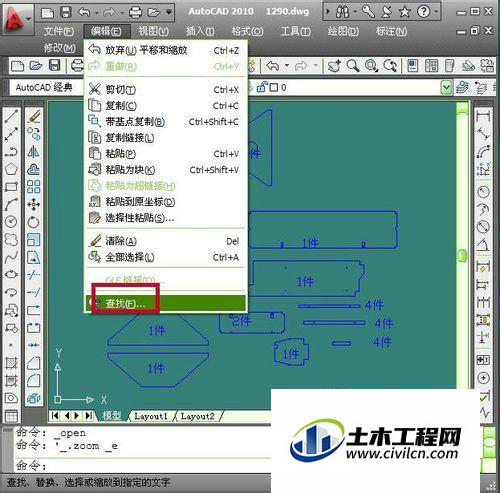
Task: Click the help question mark button
Action: (x=424, y=12)
